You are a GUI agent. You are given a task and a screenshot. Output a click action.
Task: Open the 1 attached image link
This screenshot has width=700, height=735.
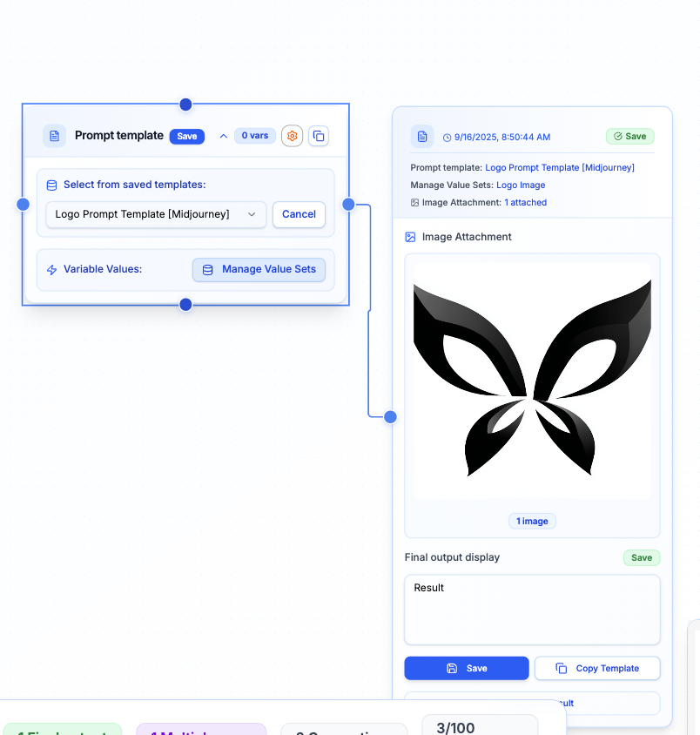pos(525,202)
